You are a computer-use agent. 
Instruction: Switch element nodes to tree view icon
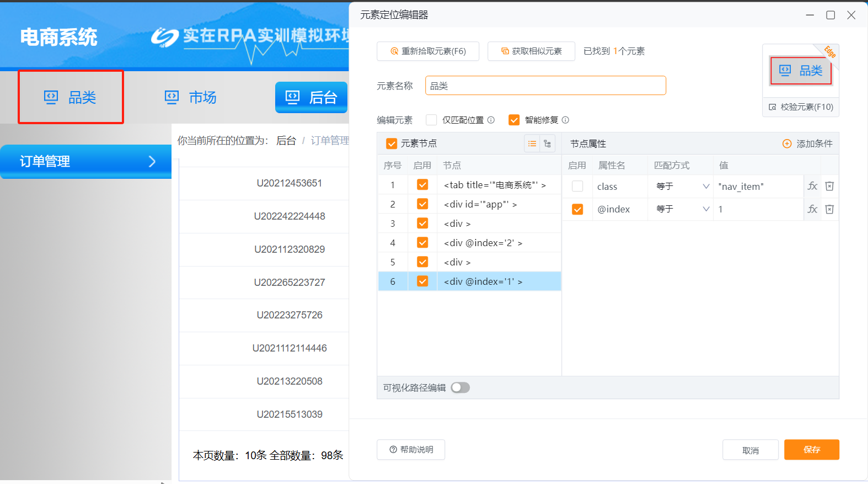click(x=547, y=143)
